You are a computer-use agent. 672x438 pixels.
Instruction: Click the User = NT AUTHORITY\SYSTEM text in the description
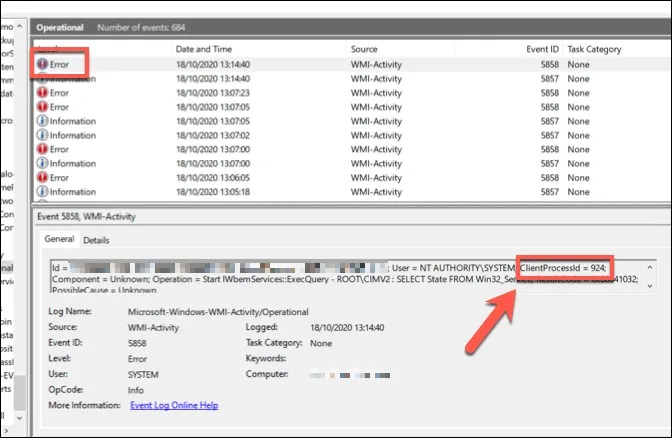(453, 268)
